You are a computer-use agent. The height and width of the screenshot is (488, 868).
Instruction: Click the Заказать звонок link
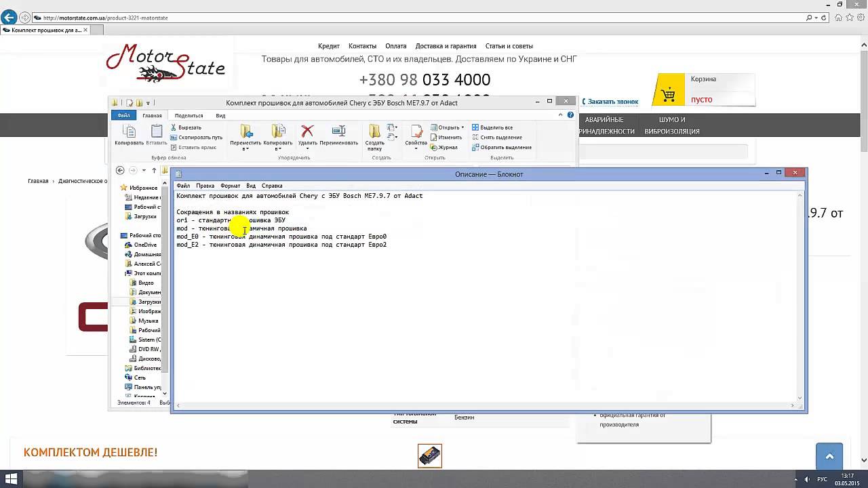613,102
